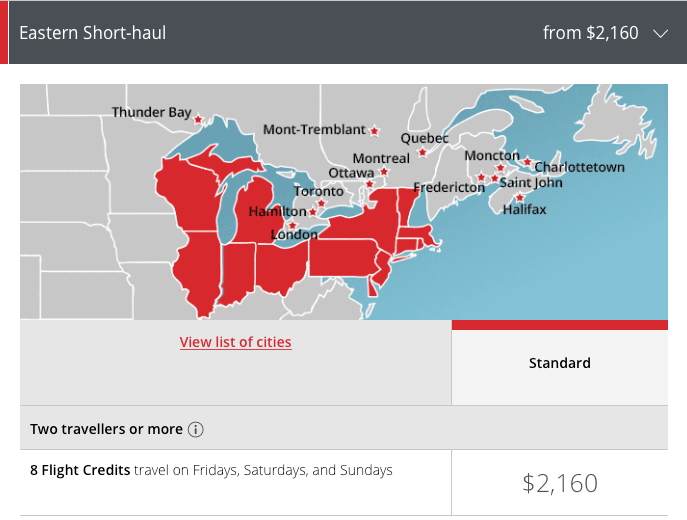Select the $2,160 Standard price cell
The height and width of the screenshot is (520, 687).
pos(560,483)
